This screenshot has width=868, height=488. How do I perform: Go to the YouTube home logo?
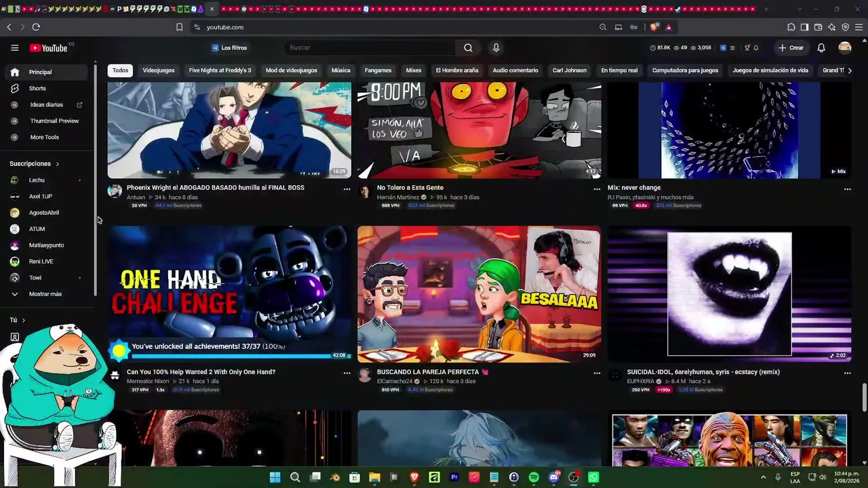coord(48,48)
